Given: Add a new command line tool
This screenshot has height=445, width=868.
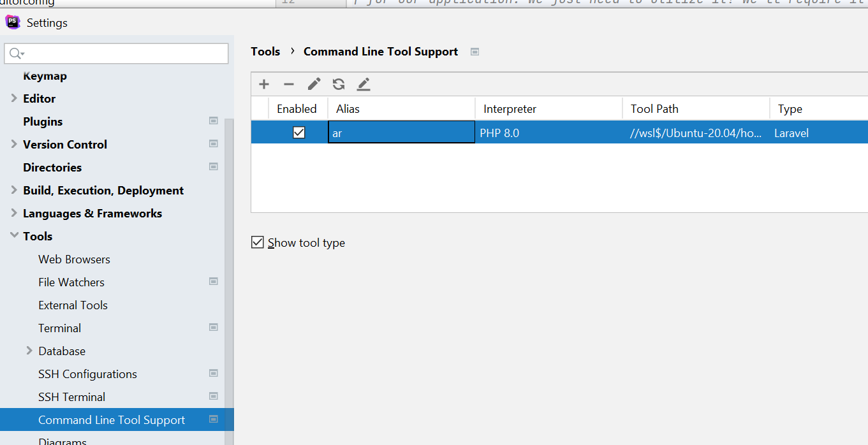Looking at the screenshot, I should [263, 84].
